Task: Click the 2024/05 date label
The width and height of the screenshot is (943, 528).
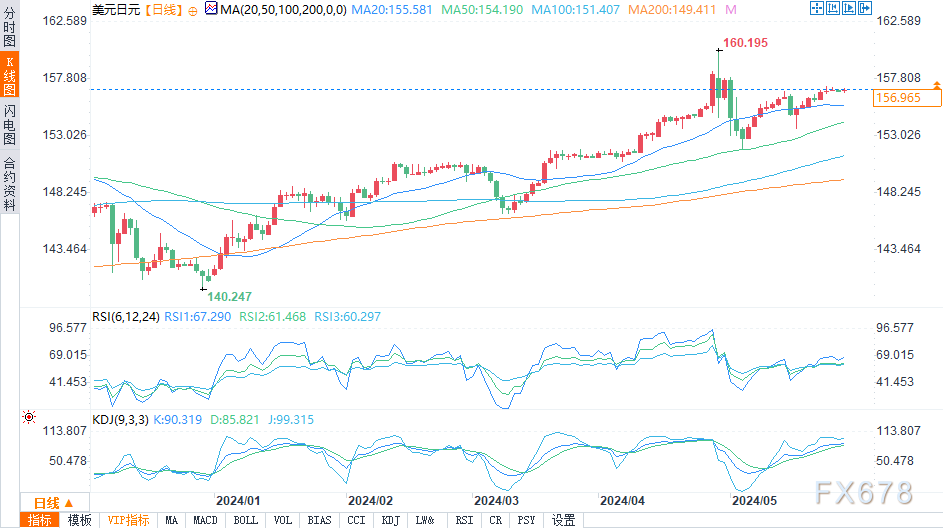Action: (754, 500)
